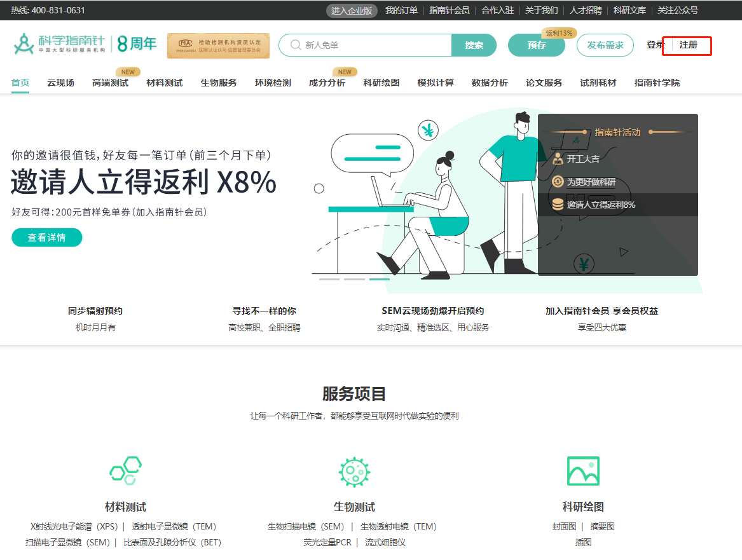This screenshot has height=560, width=742.
Task: Click the hexagon icon above 材料测试
Action: pos(125,469)
